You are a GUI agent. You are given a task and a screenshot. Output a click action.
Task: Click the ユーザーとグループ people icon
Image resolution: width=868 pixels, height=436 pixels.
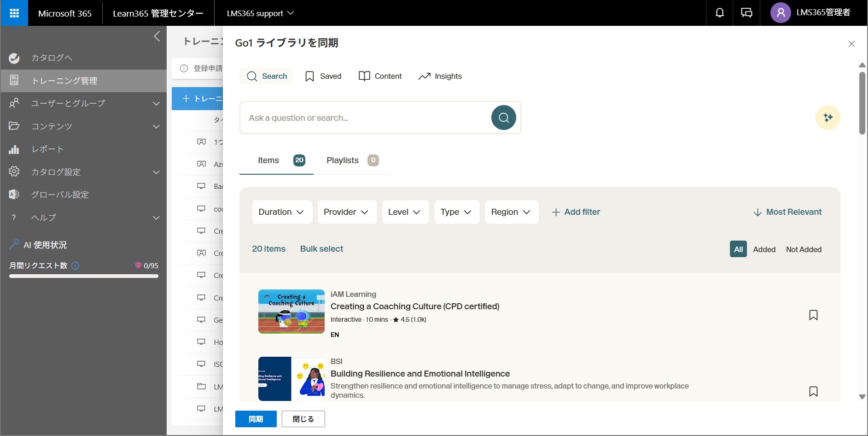tap(14, 103)
